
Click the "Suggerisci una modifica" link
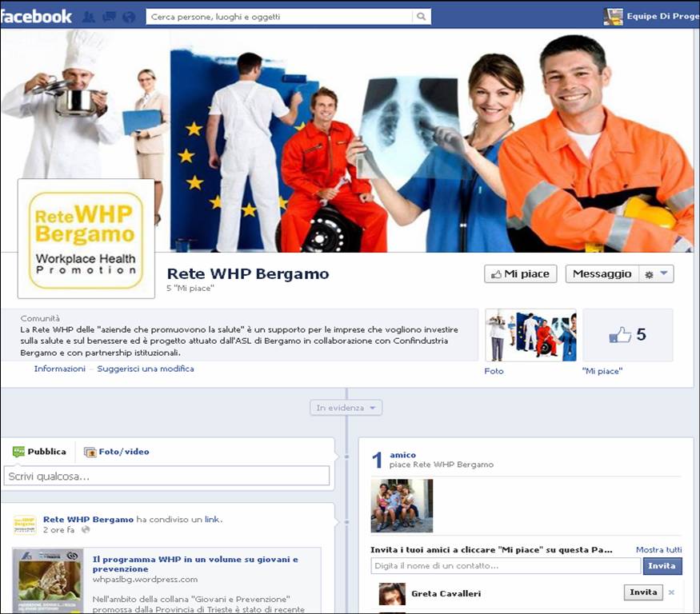(x=146, y=369)
